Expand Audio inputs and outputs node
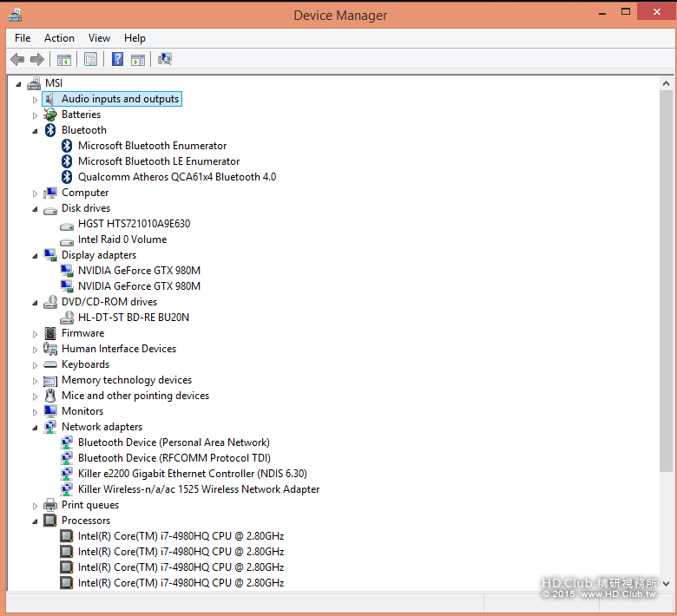The width and height of the screenshot is (677, 616). tap(35, 100)
